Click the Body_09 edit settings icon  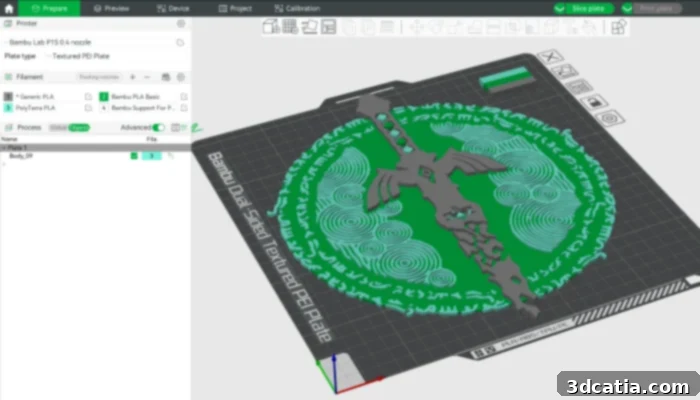(171, 156)
